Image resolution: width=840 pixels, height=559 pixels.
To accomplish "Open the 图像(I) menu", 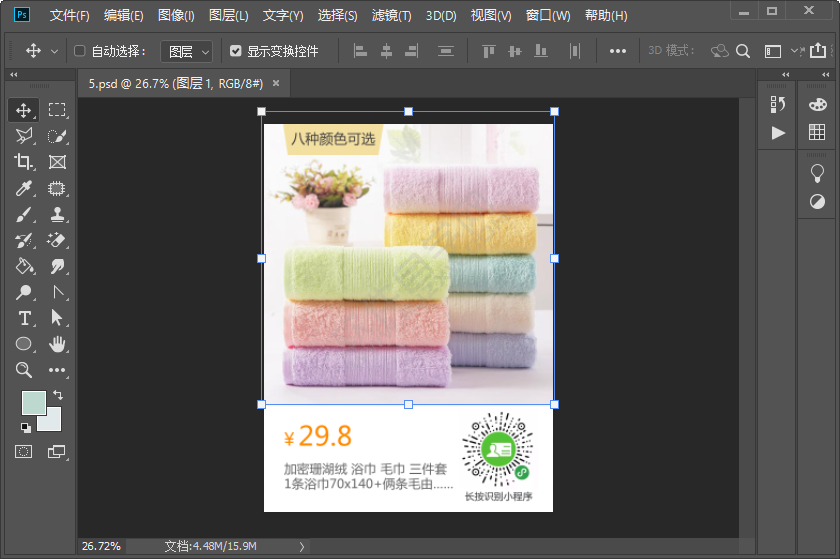I will click(176, 16).
